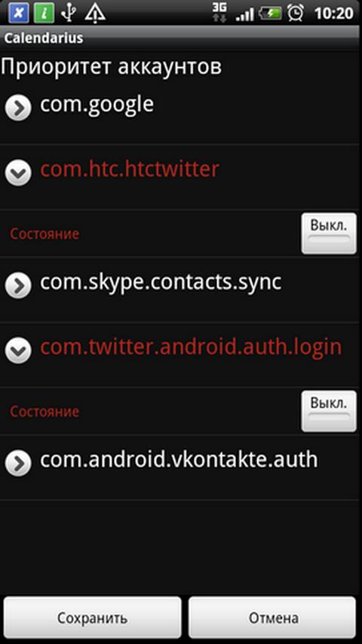Tap the signal strength bars icon
The height and width of the screenshot is (644, 362).
coord(245,14)
